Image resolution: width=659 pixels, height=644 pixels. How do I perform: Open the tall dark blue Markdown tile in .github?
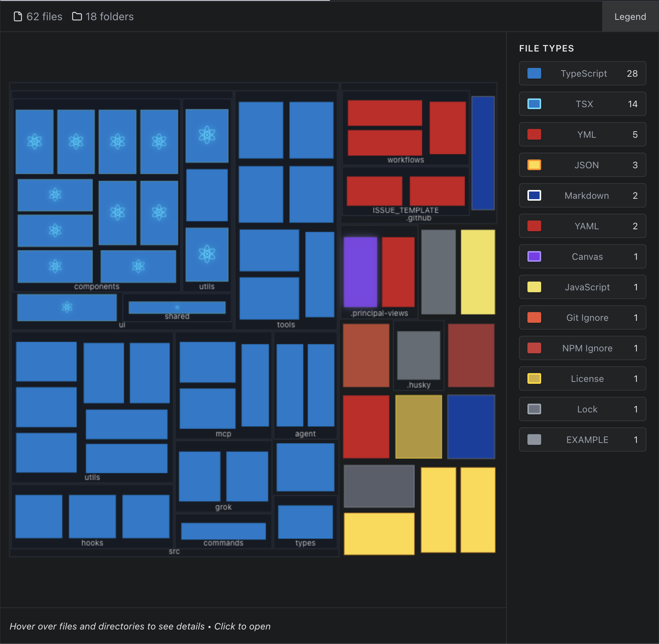pyautogui.click(x=483, y=153)
